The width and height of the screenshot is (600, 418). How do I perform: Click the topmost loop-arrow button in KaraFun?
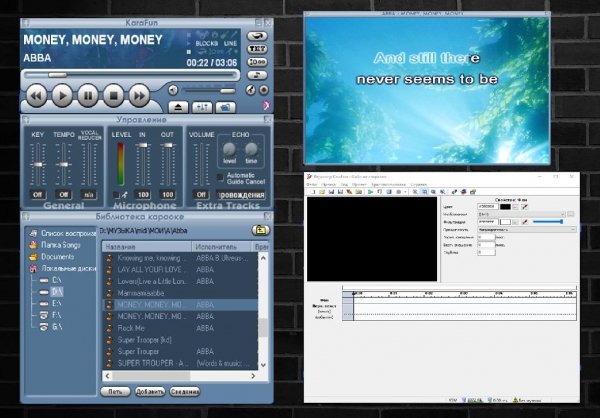tap(257, 36)
